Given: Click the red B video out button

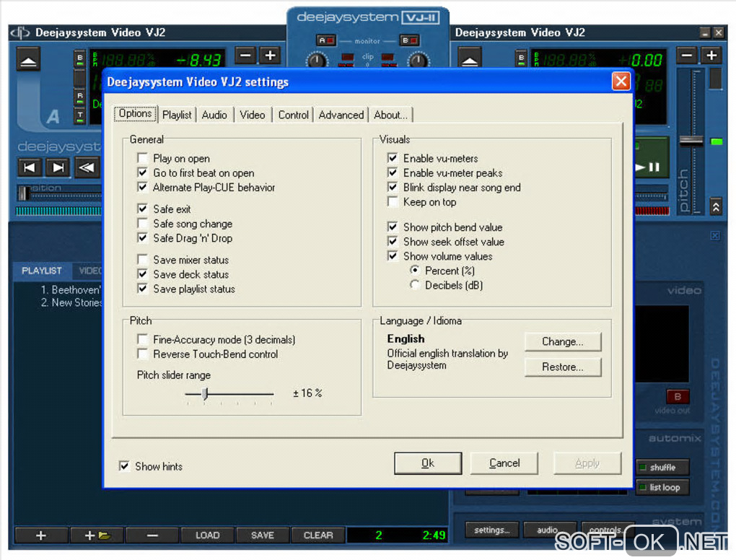Looking at the screenshot, I should point(678,397).
